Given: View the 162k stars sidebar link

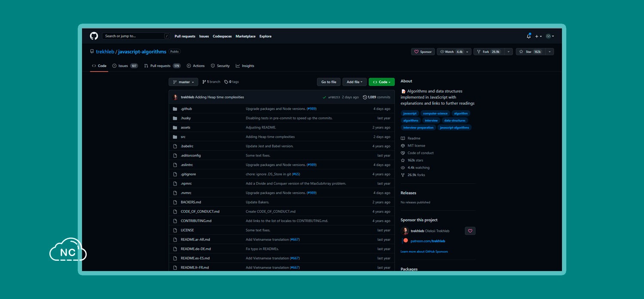Looking at the screenshot, I should coord(412,160).
